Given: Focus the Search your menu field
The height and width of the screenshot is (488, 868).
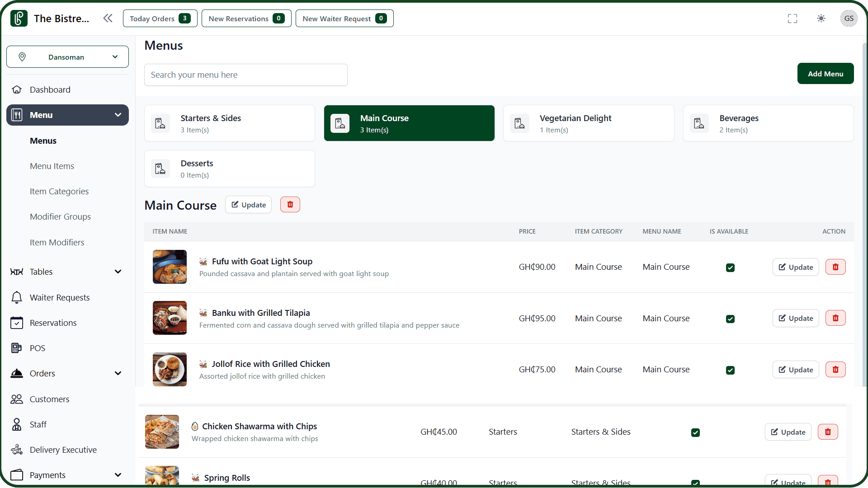Looking at the screenshot, I should tap(245, 75).
